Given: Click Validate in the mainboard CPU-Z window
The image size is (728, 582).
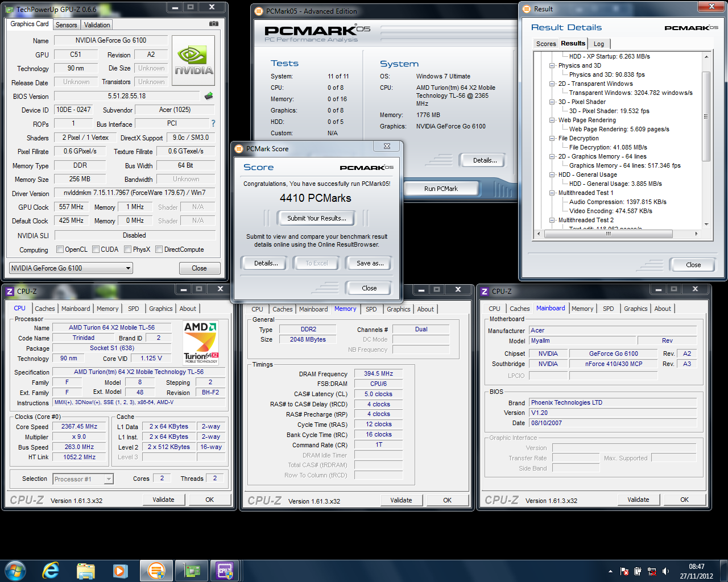Looking at the screenshot, I should coord(638,500).
